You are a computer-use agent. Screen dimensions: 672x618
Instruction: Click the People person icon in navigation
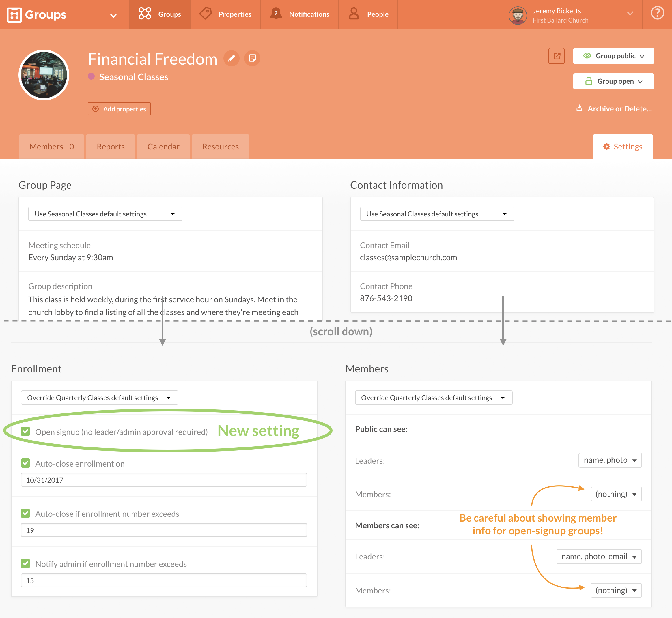click(x=354, y=14)
